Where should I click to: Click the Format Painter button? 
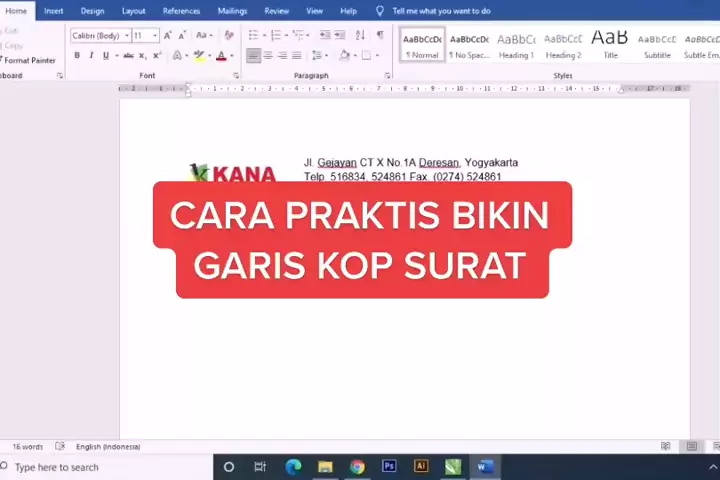pyautogui.click(x=29, y=60)
